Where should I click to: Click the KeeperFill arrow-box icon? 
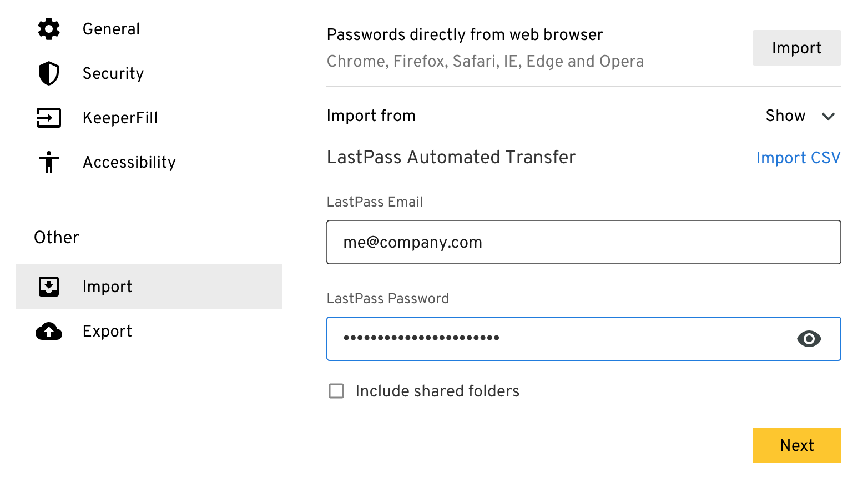coord(49,118)
